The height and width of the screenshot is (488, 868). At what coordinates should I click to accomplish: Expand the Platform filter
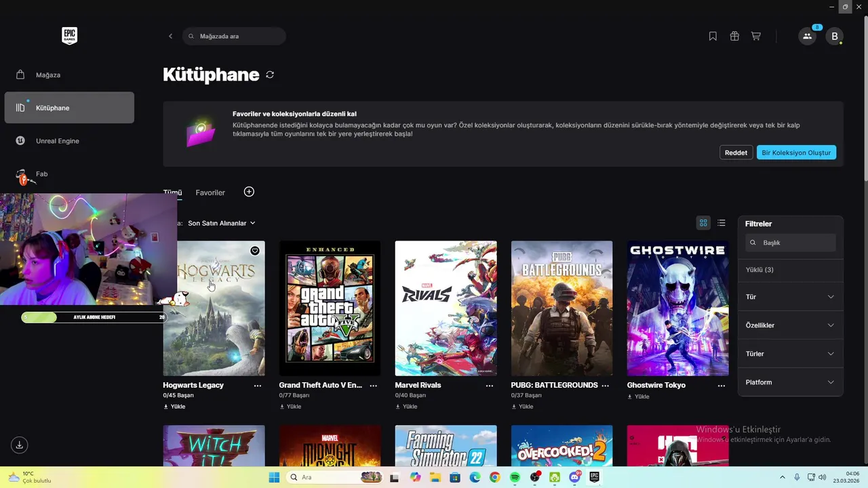(x=790, y=382)
